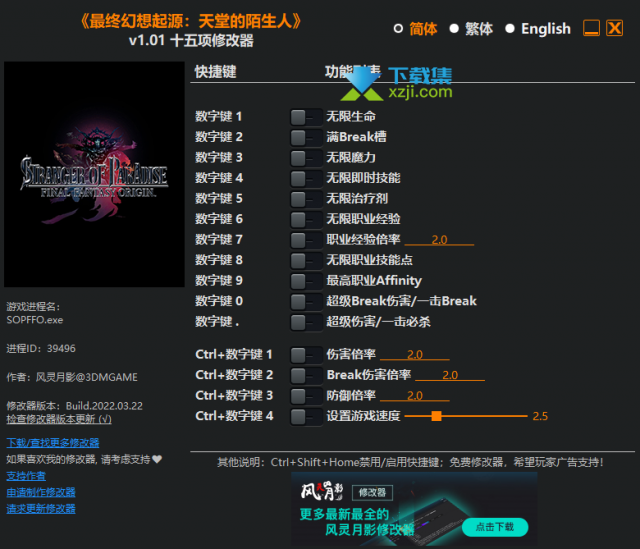Open 下载/查找更多修改器 link
Image resolution: width=640 pixels, height=549 pixels.
(53, 443)
